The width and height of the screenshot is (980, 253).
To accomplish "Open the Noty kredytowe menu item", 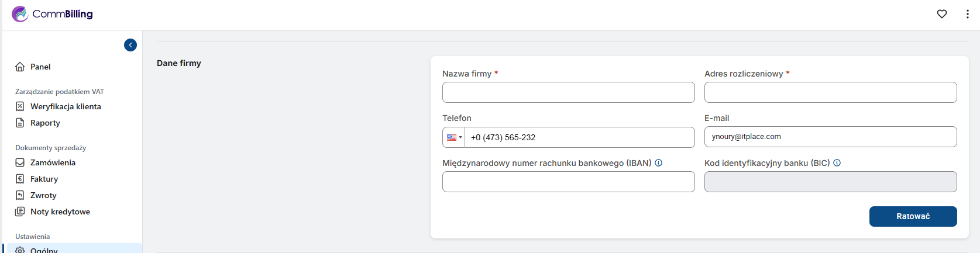I will [60, 212].
